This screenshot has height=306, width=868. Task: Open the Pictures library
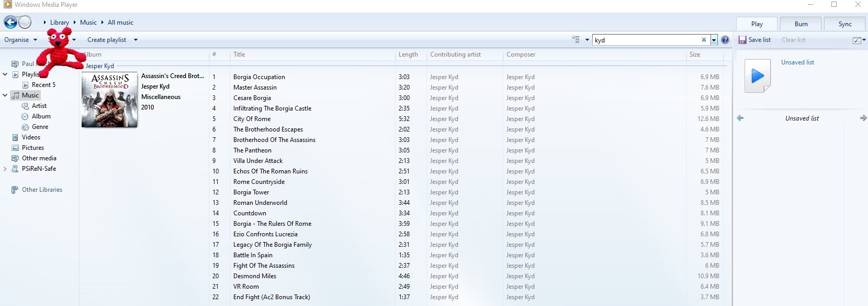pos(33,148)
